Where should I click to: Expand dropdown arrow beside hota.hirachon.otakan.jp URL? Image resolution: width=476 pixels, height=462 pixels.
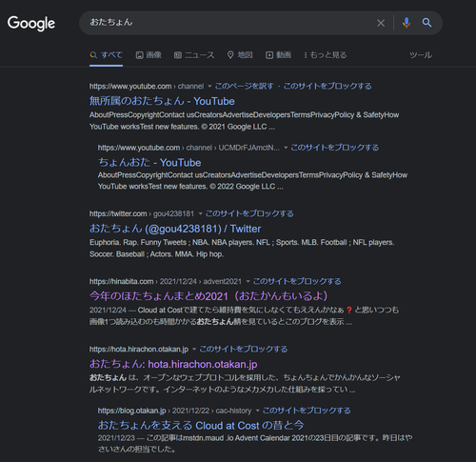[x=194, y=350]
